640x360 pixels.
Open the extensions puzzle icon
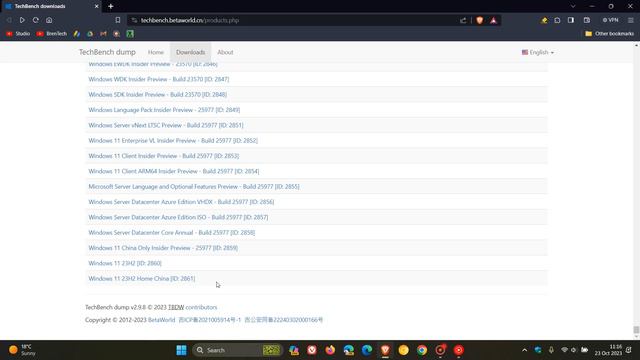pos(557,20)
